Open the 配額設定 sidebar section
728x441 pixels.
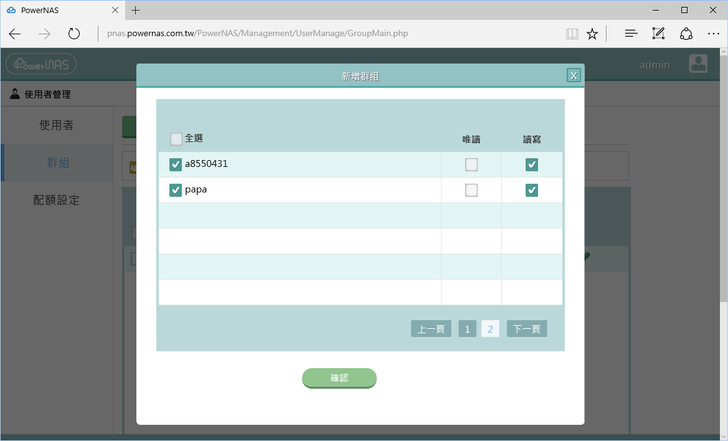coord(57,200)
